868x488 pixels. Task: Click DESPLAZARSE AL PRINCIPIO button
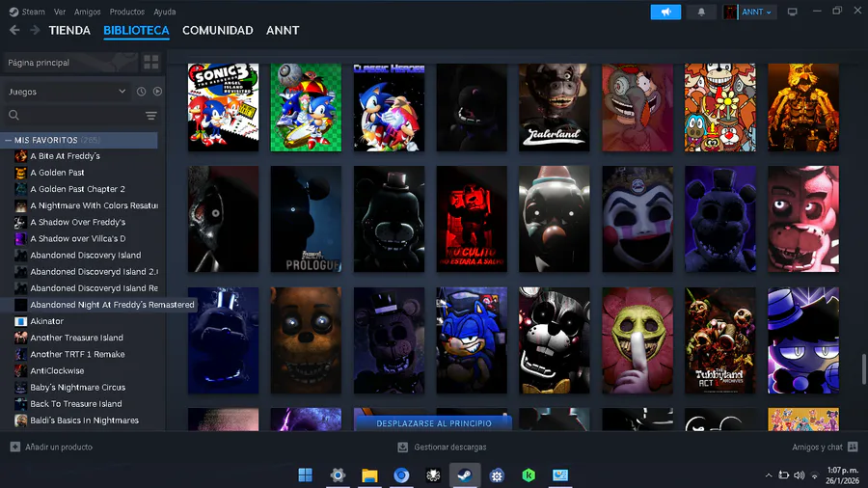(433, 423)
